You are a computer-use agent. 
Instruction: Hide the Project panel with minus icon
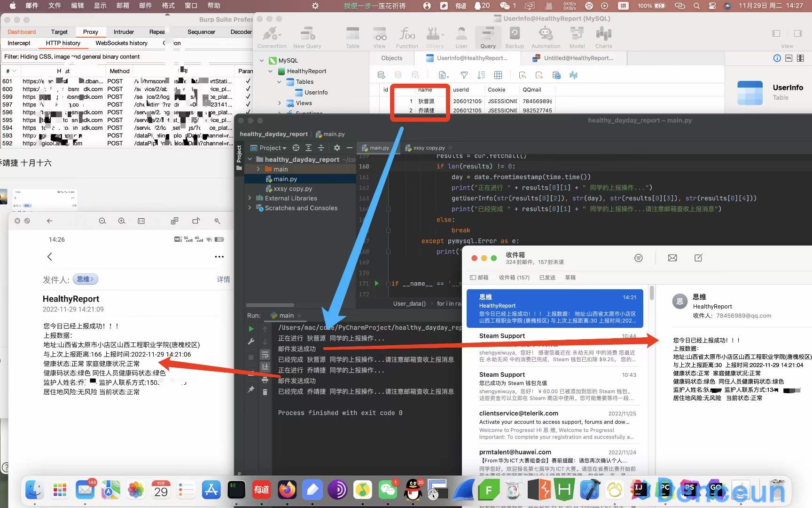coord(349,148)
